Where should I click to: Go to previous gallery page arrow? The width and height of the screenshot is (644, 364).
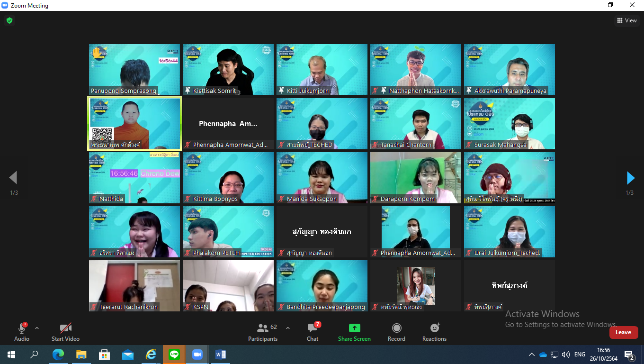coord(13,178)
